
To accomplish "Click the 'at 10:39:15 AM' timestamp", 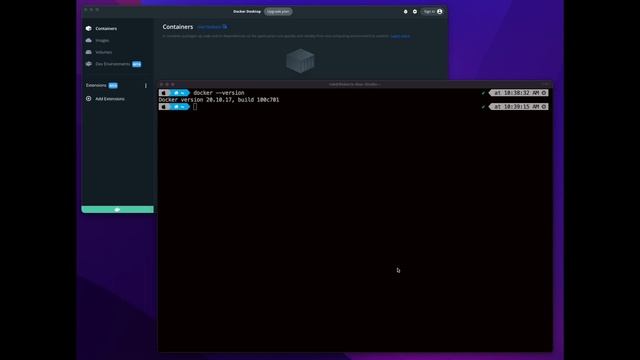I will click(517, 107).
